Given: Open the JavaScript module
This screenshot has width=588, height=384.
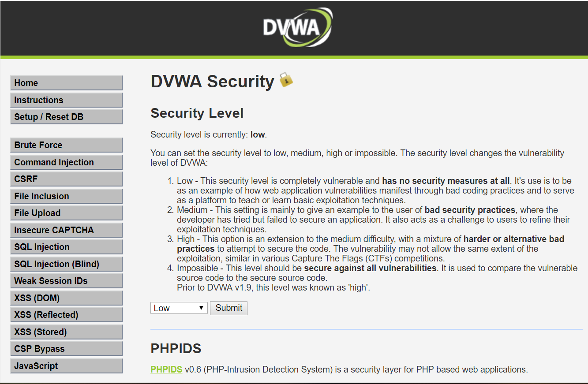Looking at the screenshot, I should click(66, 365).
